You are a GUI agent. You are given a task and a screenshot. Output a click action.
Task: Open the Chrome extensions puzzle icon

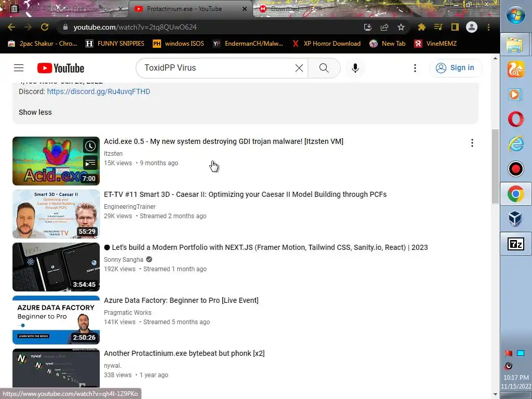pos(421,27)
